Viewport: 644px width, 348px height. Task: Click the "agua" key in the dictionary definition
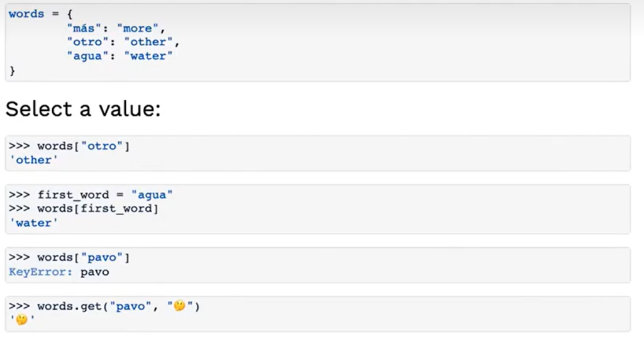[x=87, y=56]
